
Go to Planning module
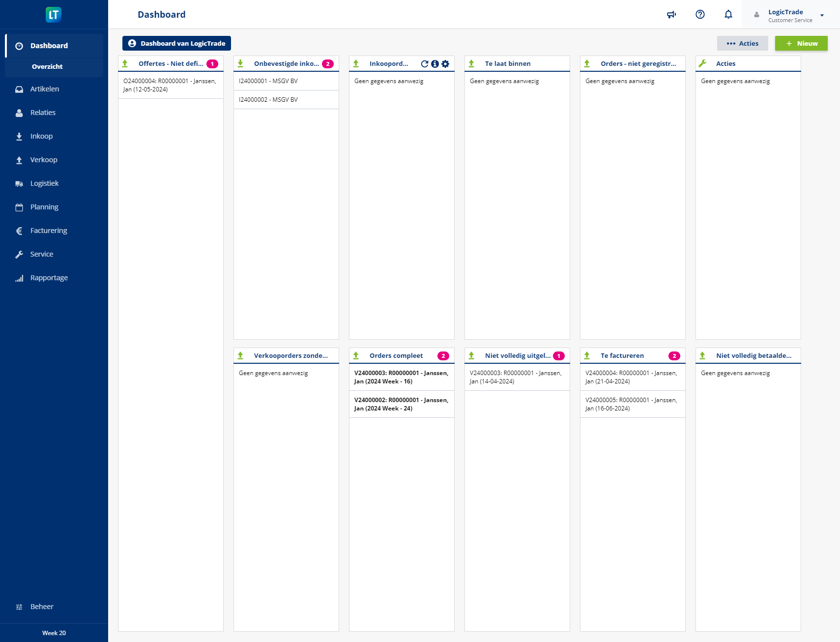point(54,207)
